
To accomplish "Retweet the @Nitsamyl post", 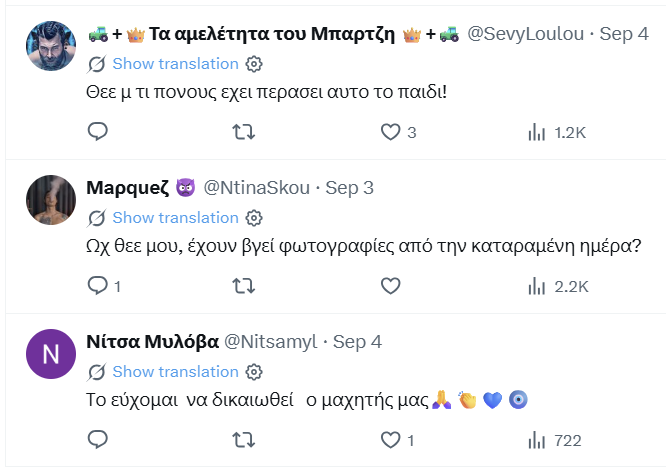I will tap(244, 440).
